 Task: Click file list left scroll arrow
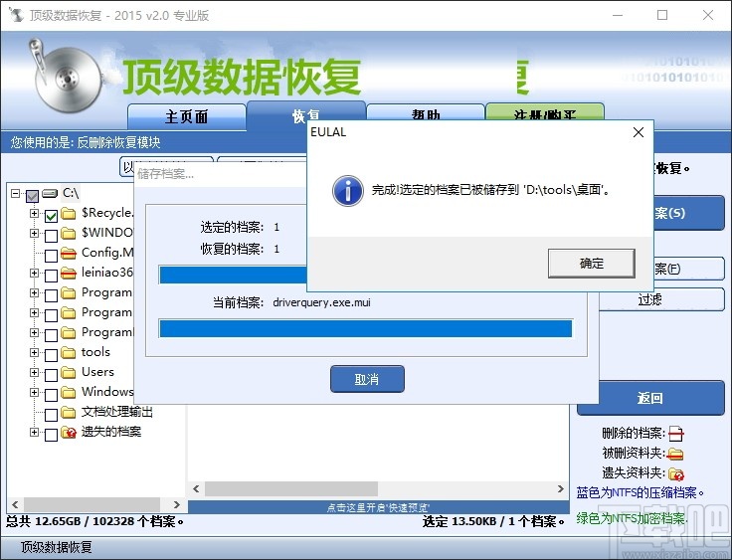[x=196, y=489]
